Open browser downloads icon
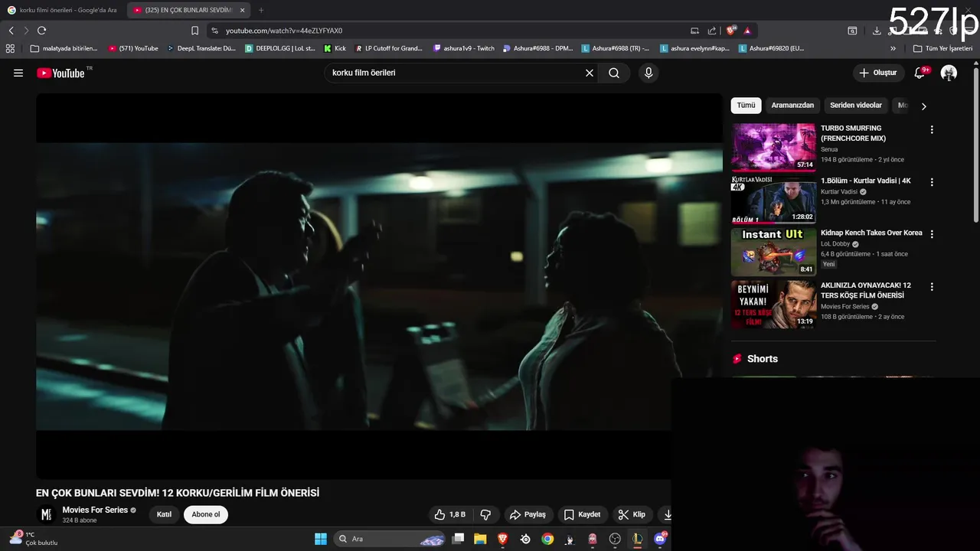 [877, 31]
